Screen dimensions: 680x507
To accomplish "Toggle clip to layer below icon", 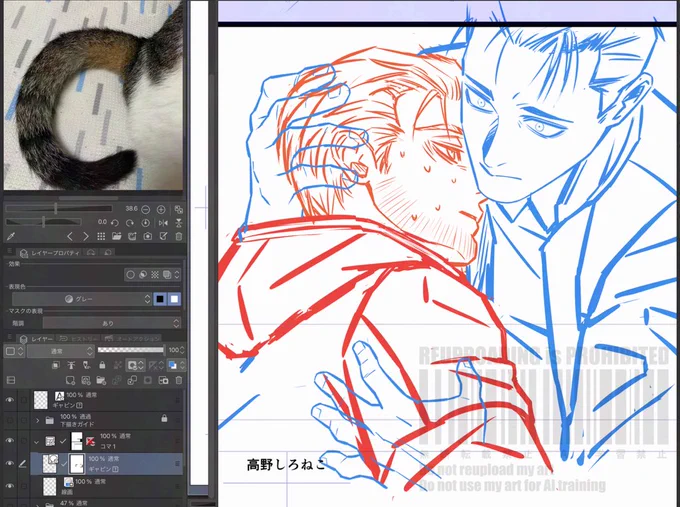I will coord(56,366).
